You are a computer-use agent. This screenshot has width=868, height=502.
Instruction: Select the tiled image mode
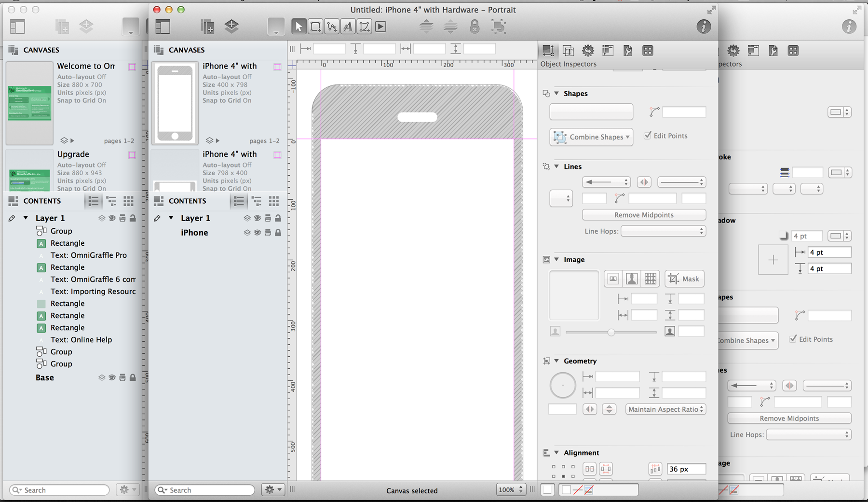coord(650,279)
